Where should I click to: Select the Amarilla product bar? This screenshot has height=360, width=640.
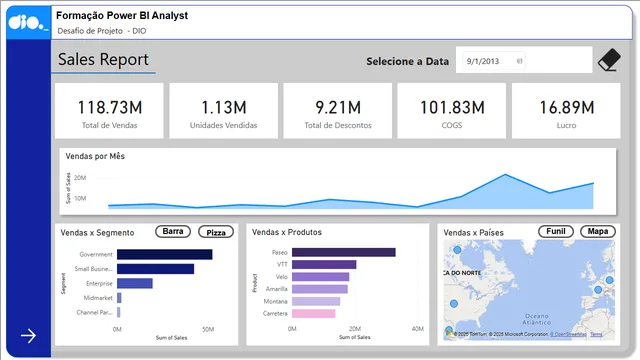click(x=320, y=289)
